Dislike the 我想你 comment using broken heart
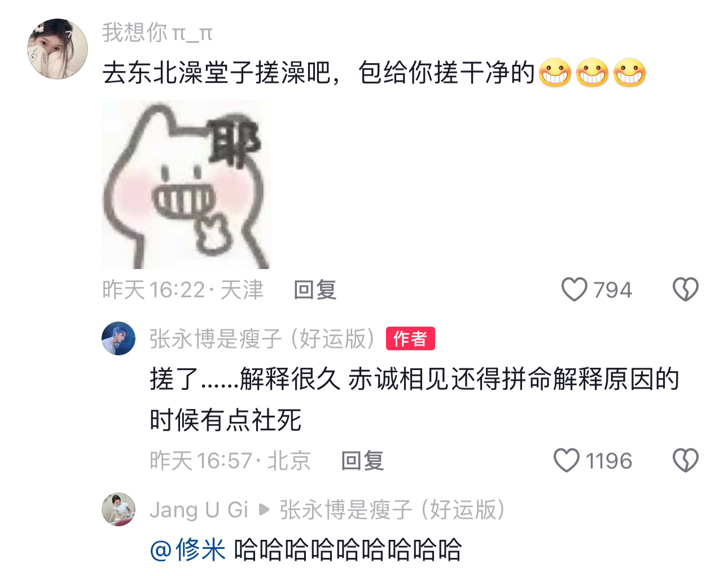This screenshot has width=728, height=576. 685,289
